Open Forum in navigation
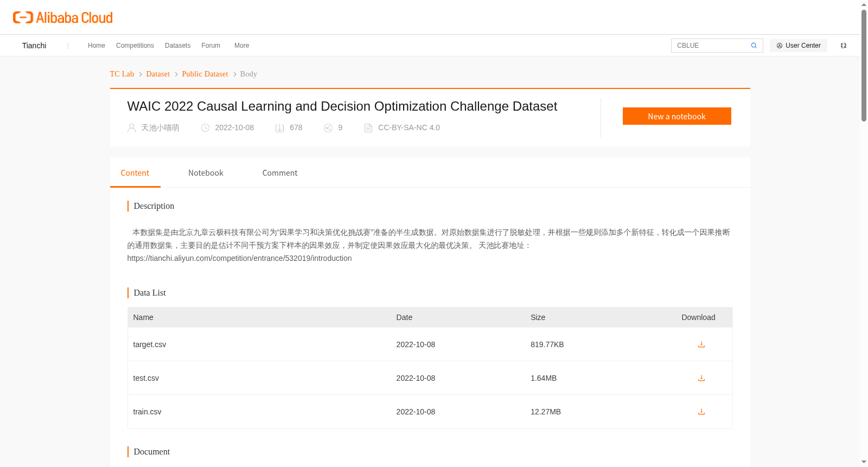Image resolution: width=868 pixels, height=467 pixels. (211, 46)
